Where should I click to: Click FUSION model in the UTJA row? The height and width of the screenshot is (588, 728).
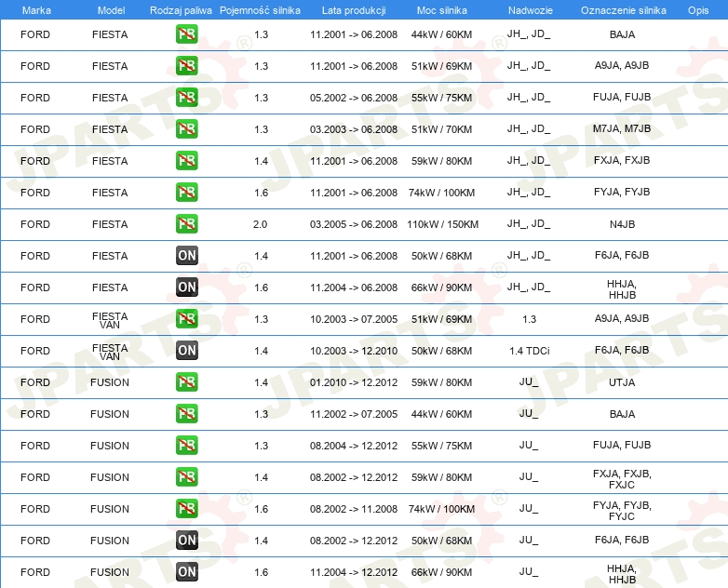click(x=110, y=382)
